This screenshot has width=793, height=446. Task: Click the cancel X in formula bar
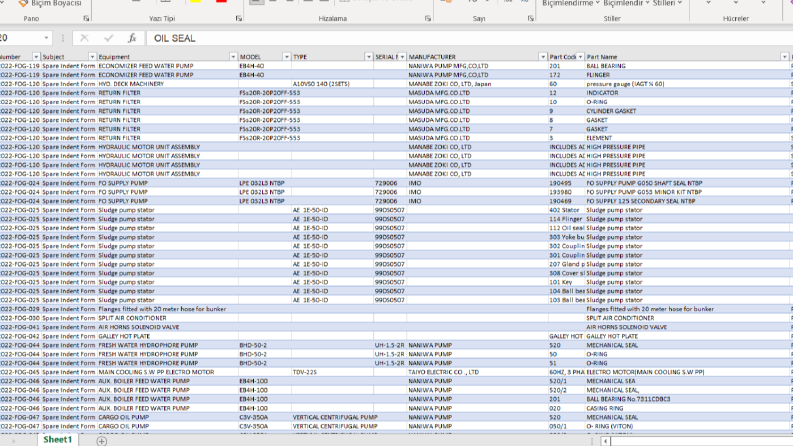[x=84, y=38]
